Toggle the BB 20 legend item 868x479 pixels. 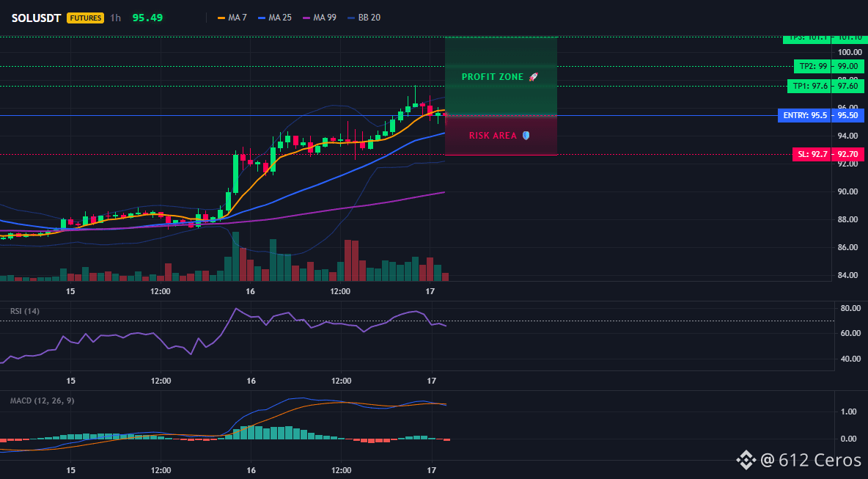(364, 18)
